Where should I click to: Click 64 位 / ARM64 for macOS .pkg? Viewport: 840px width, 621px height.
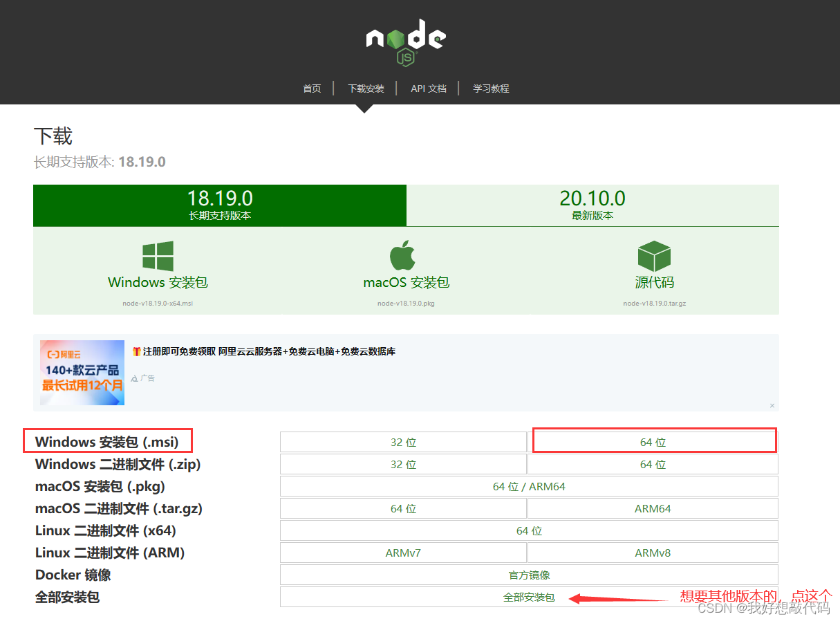pyautogui.click(x=529, y=487)
